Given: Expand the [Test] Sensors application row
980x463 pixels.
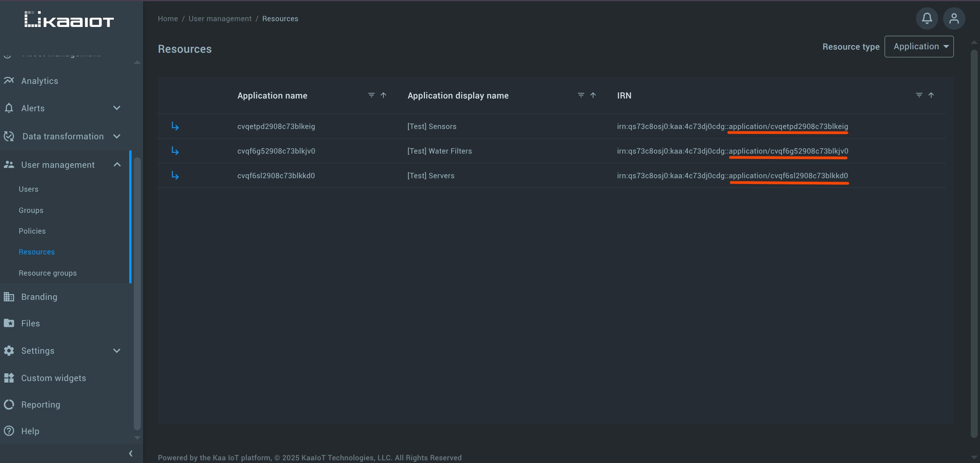Looking at the screenshot, I should coord(175,126).
